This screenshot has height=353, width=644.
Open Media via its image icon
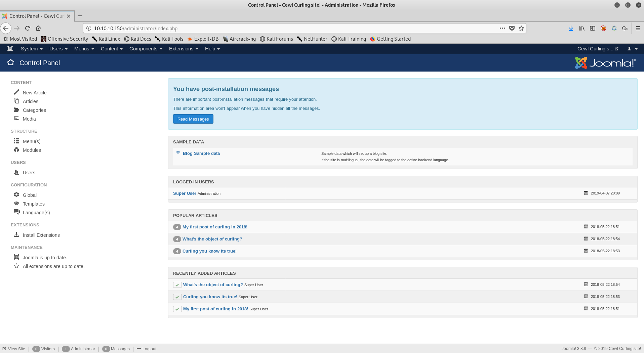click(16, 118)
